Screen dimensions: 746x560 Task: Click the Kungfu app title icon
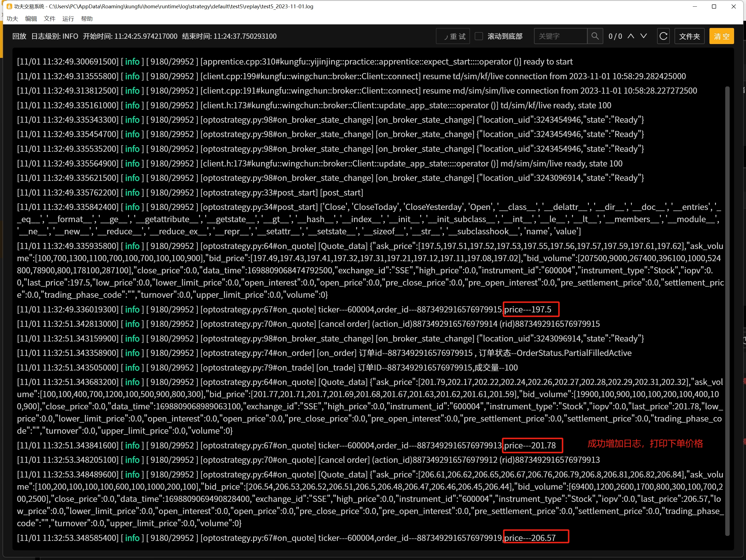[x=9, y=6]
